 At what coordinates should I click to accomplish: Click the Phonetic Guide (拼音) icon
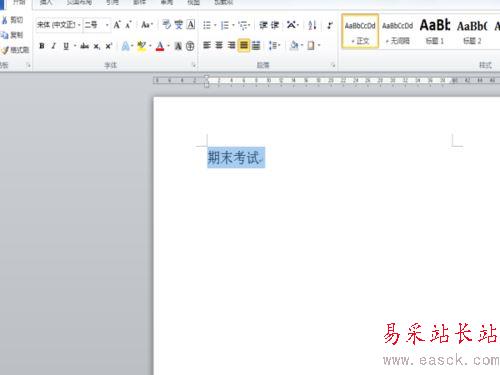click(179, 25)
